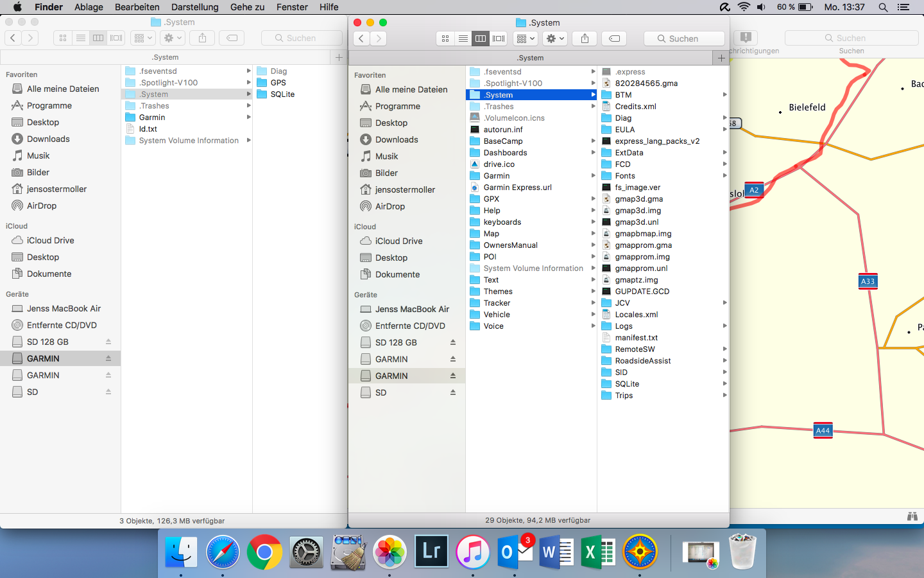The width and height of the screenshot is (924, 578).
Task: Eject the SD 128 GB volume
Action: coord(452,342)
